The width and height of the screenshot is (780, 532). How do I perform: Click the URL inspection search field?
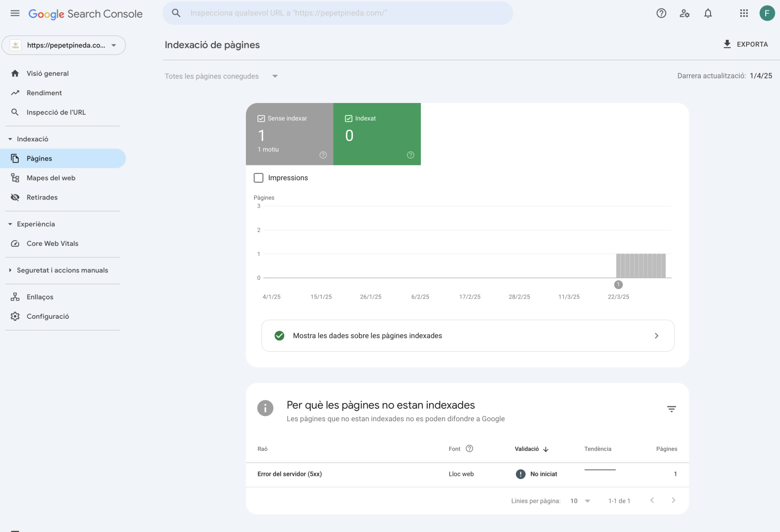pyautogui.click(x=338, y=13)
